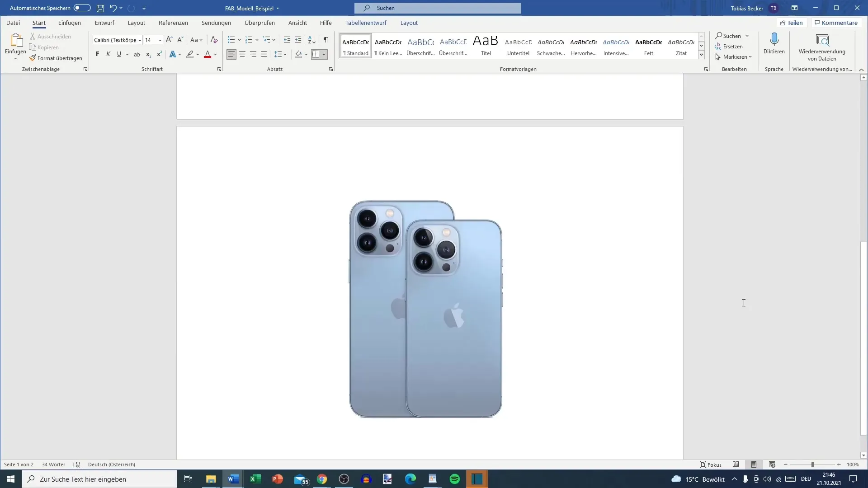The height and width of the screenshot is (488, 868).
Task: Open the numbered list dropdown arrow
Action: [257, 40]
